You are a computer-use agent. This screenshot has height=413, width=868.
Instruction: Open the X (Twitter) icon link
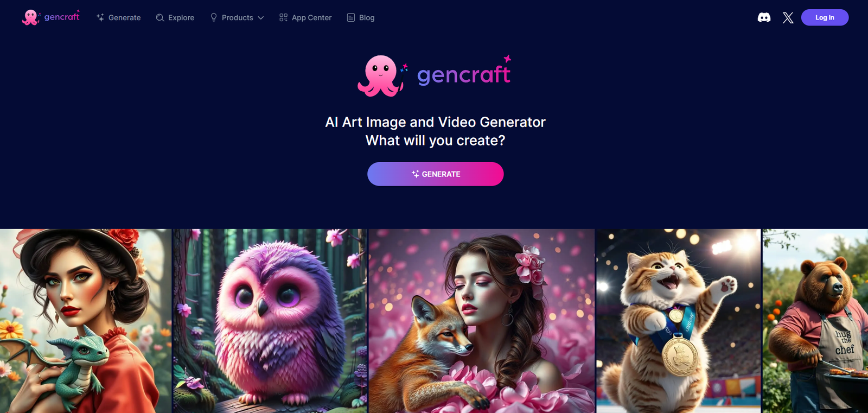788,18
